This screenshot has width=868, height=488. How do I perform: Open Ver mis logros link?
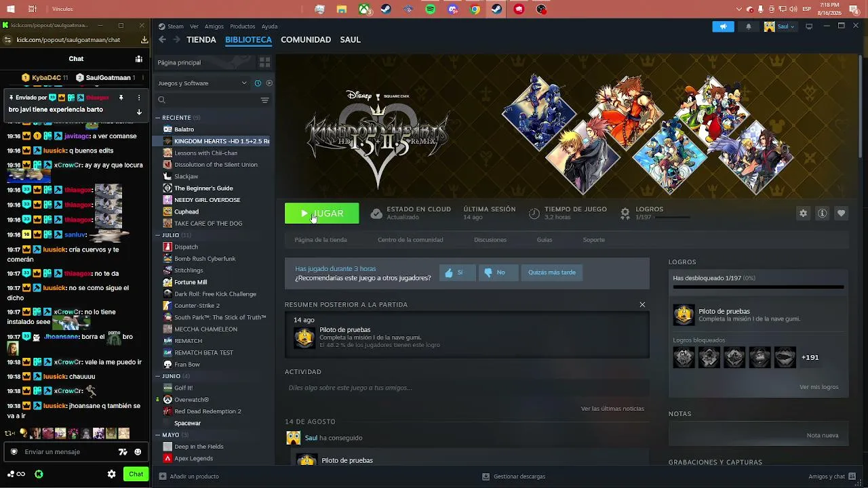point(819,387)
